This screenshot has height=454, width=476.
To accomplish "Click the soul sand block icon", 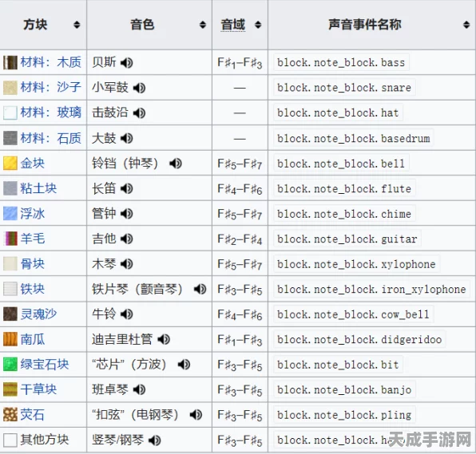I will [10, 314].
